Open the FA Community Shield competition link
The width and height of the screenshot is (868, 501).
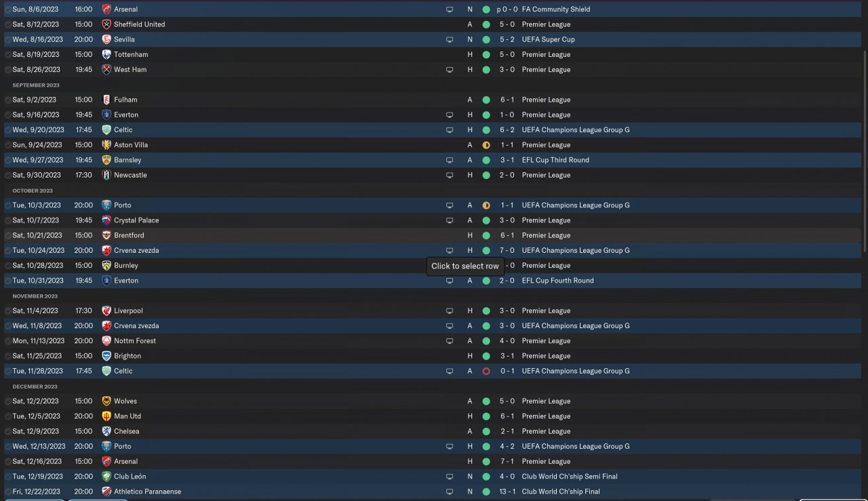pos(555,9)
